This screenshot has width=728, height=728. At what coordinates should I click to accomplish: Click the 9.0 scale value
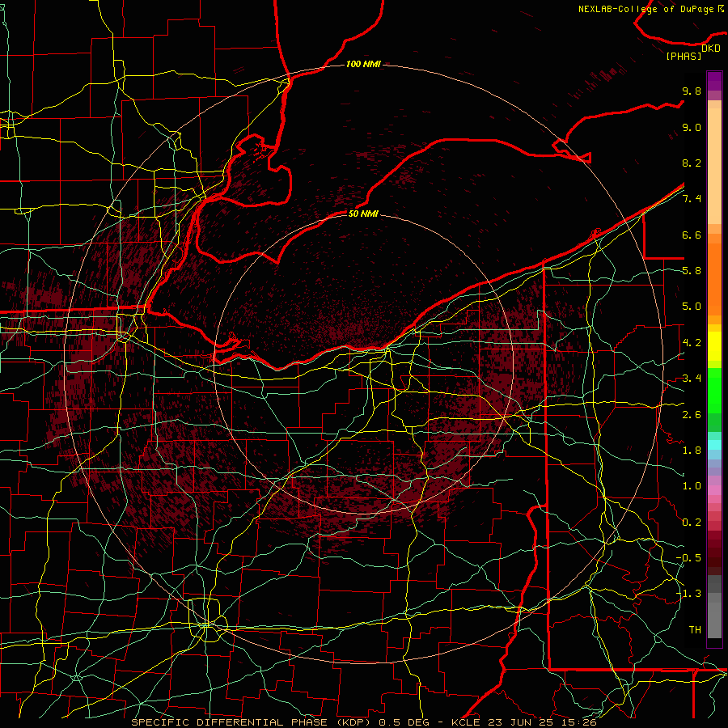pyautogui.click(x=692, y=127)
